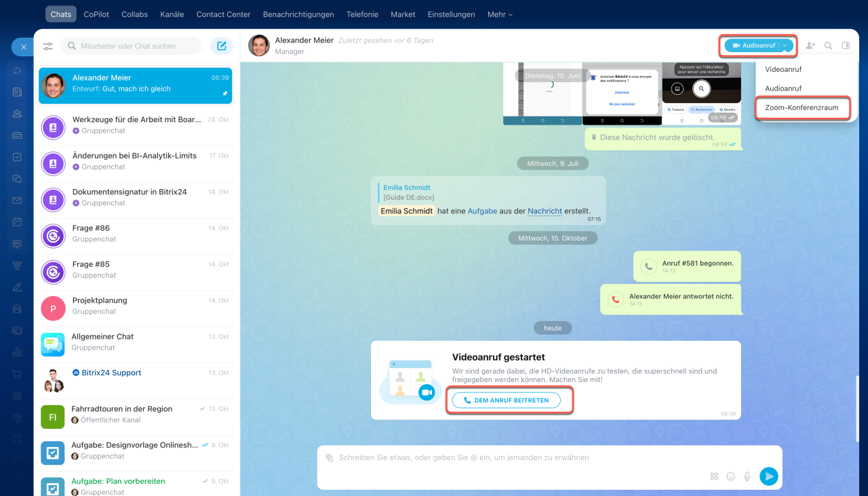Viewport: 868px width, 496px height.
Task: Click the new chat compose icon
Action: point(222,46)
